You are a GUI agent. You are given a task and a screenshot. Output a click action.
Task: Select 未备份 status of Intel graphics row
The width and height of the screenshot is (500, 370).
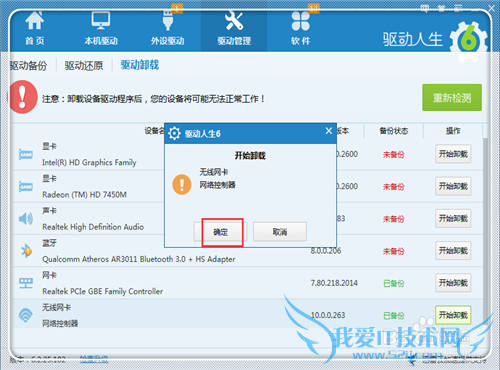click(393, 154)
